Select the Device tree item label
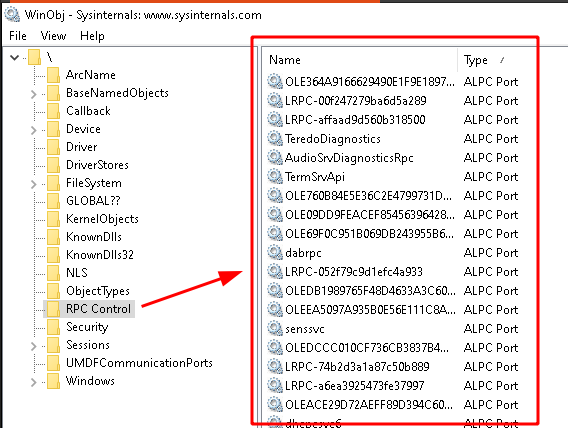Image resolution: width=568 pixels, height=428 pixels. pyautogui.click(x=83, y=129)
